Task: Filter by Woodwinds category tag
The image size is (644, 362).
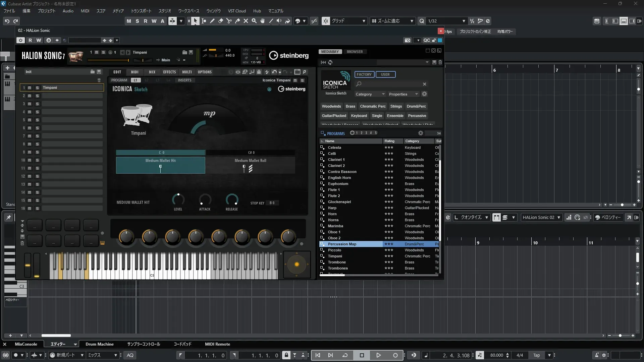Action: coord(331,106)
